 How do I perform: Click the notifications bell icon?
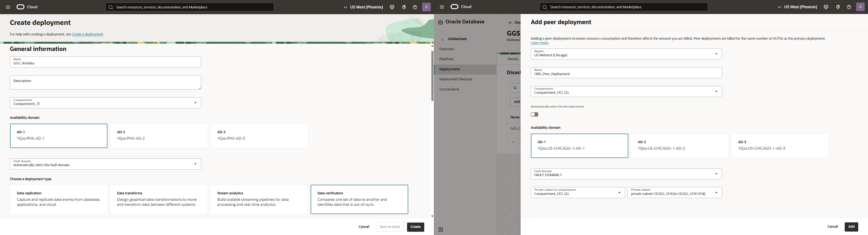(x=403, y=7)
